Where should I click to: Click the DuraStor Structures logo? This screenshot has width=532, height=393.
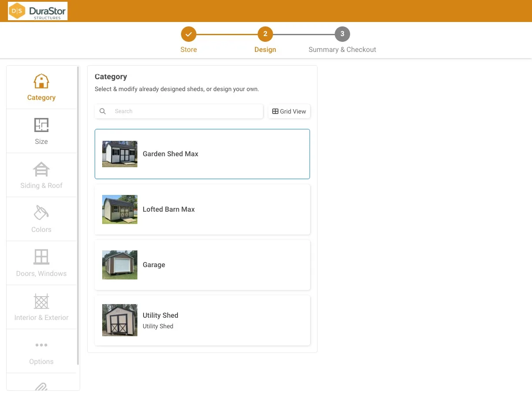click(x=38, y=11)
